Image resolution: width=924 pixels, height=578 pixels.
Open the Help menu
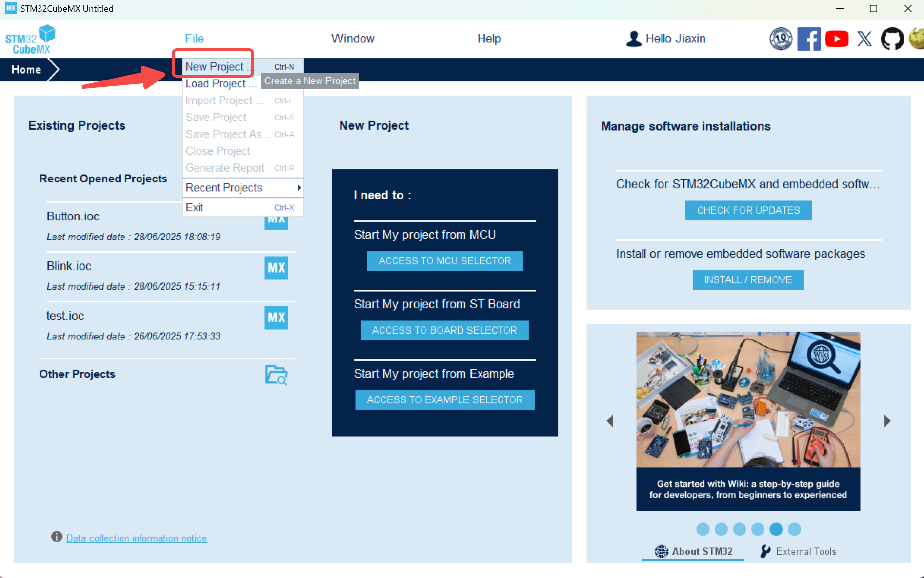(489, 39)
